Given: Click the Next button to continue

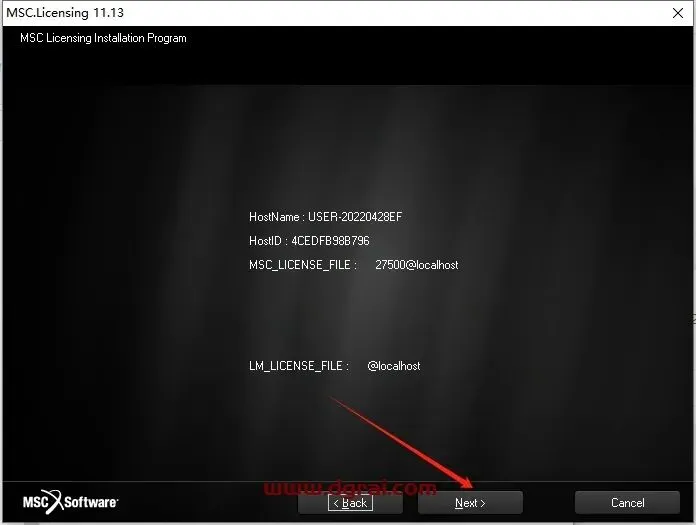Looking at the screenshot, I should (x=470, y=503).
